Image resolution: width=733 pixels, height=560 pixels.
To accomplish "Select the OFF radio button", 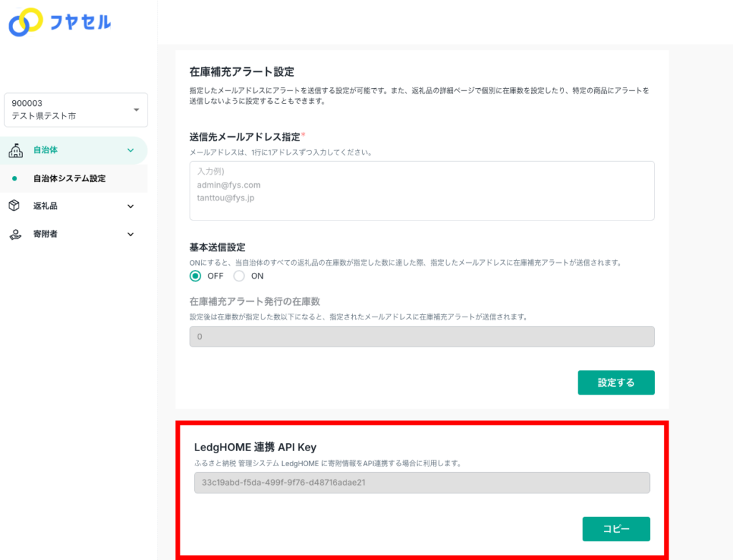I will pos(195,276).
